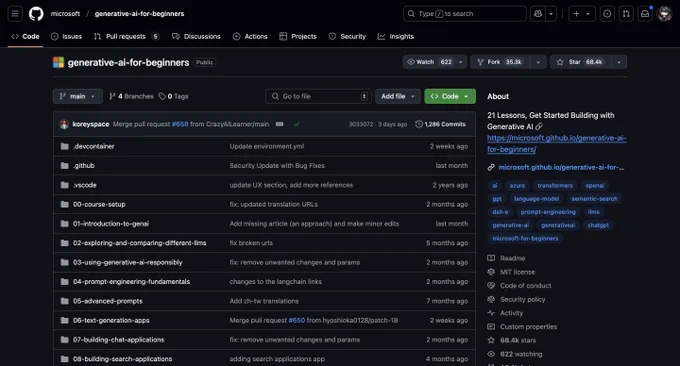680x366 pixels.
Task: Open the create new plus dropdown
Action: click(582, 14)
